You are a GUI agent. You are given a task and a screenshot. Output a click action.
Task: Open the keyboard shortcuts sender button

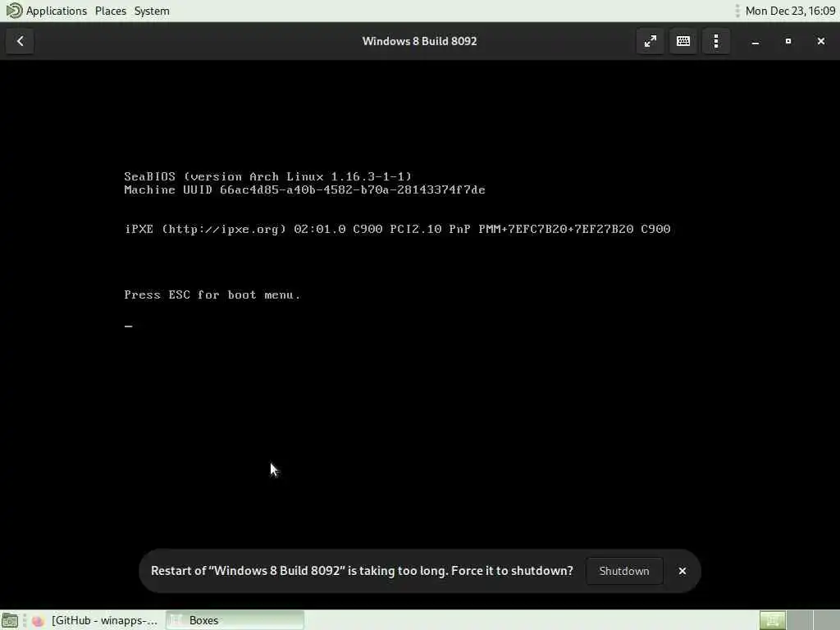[x=683, y=41]
